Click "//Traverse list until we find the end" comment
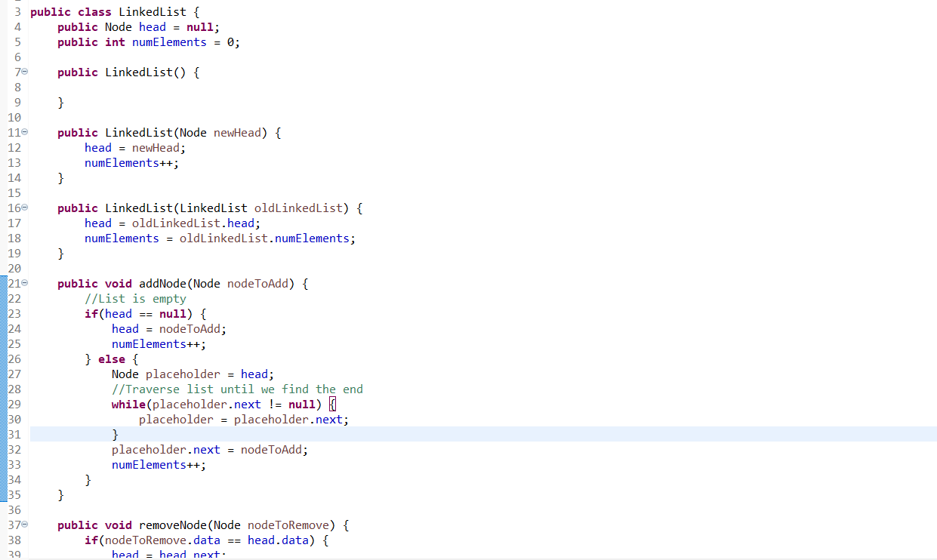This screenshot has width=937, height=560. 237,389
